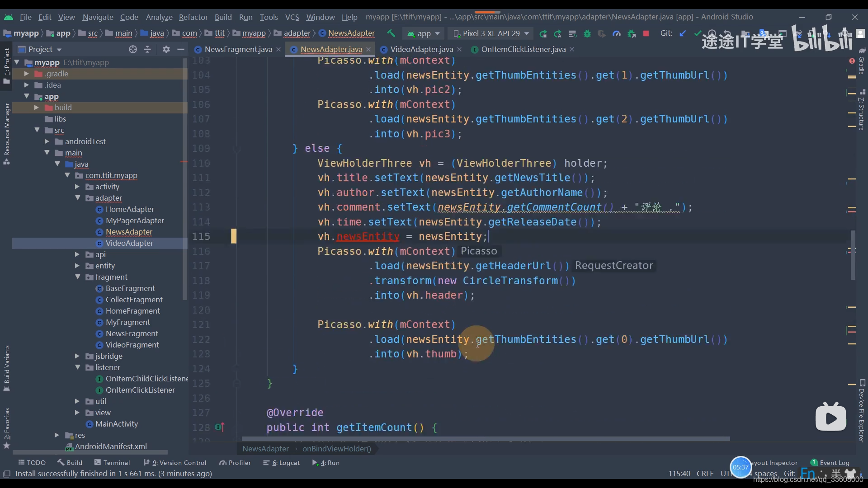Toggle the Resource Manager side panel
Image resolution: width=868 pixels, height=488 pixels.
click(7, 134)
